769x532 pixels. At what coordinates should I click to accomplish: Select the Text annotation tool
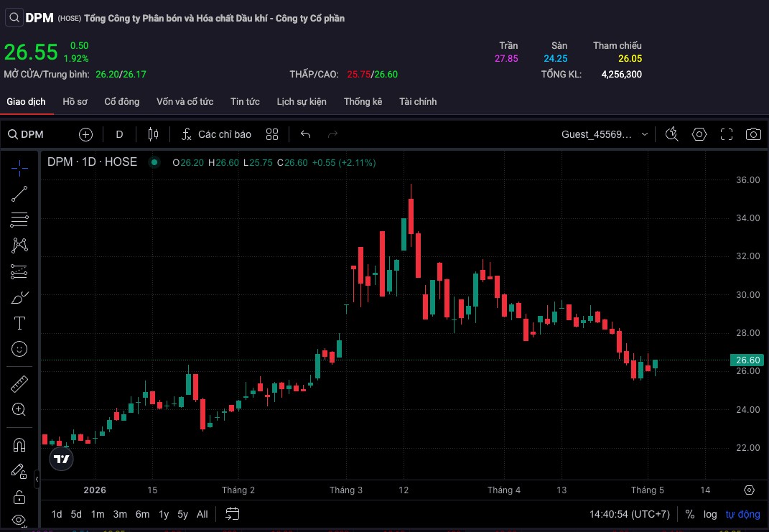click(19, 323)
